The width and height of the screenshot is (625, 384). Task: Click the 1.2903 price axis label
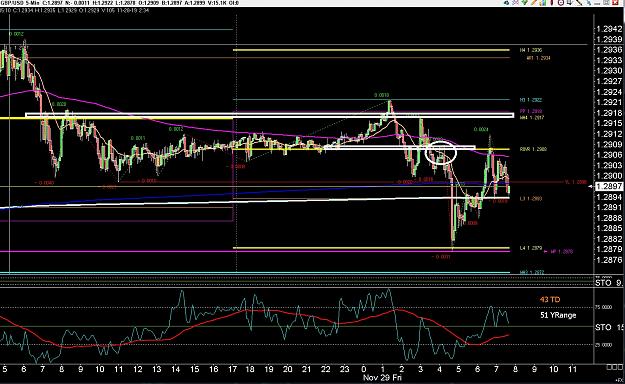[x=609, y=165]
